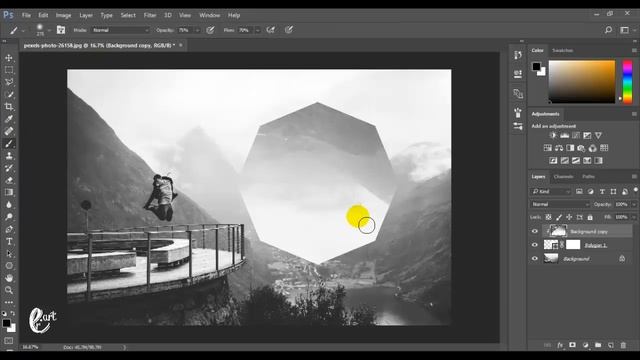Click the Add layer style fx icon
This screenshot has width=640, height=360.
(x=560, y=345)
